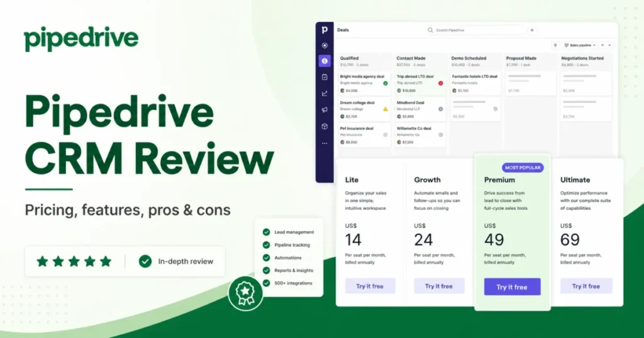Open the Products box icon in sidebar
The height and width of the screenshot is (338, 644).
(325, 126)
